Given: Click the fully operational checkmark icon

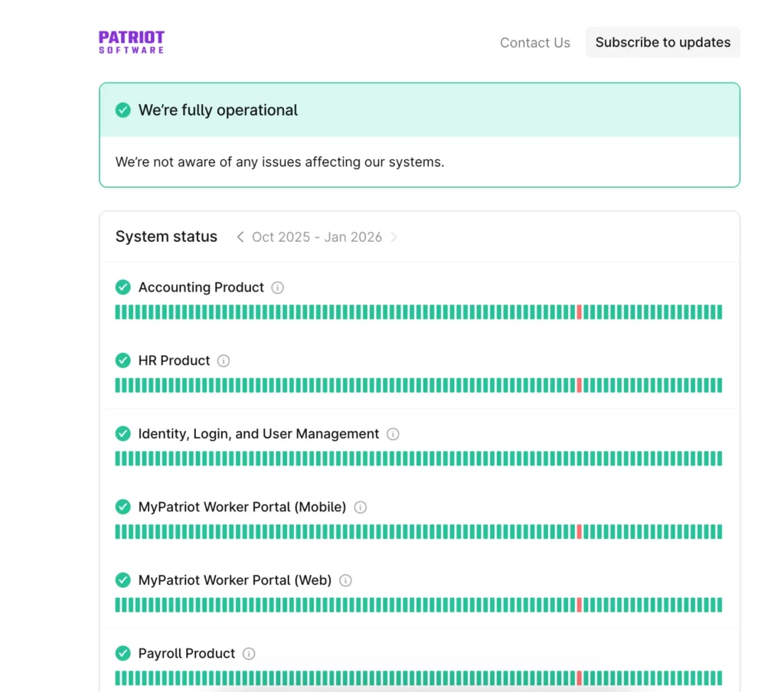Looking at the screenshot, I should pos(122,110).
